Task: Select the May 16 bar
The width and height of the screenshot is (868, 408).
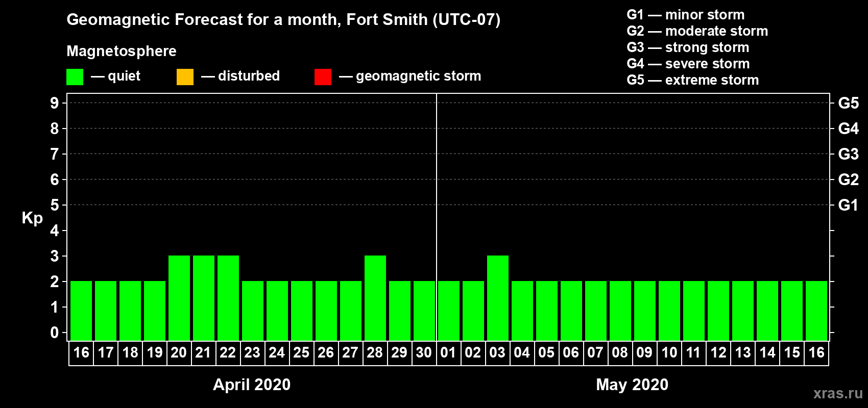Action: 816,311
